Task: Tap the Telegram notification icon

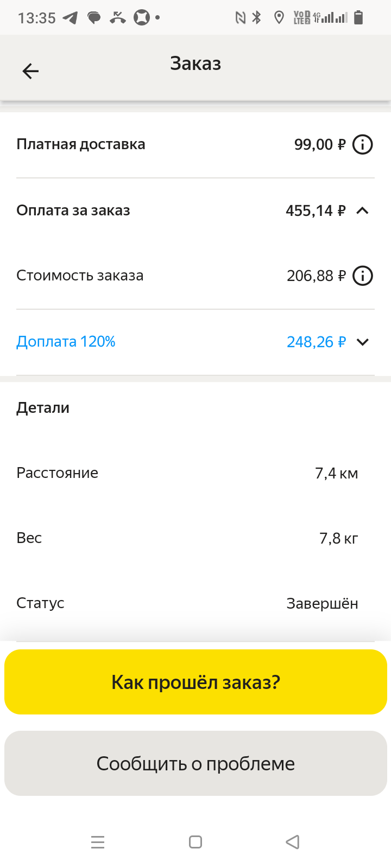Action: click(70, 18)
